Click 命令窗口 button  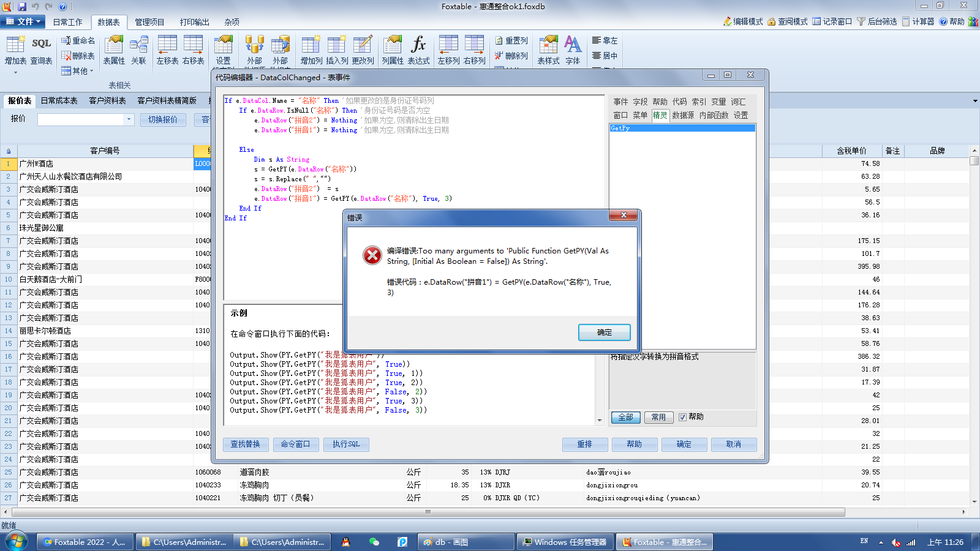[295, 444]
